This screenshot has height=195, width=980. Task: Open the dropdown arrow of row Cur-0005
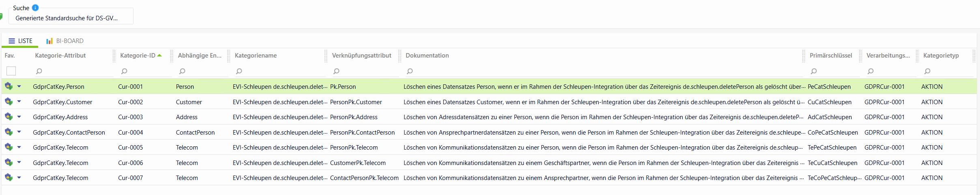coord(19,147)
